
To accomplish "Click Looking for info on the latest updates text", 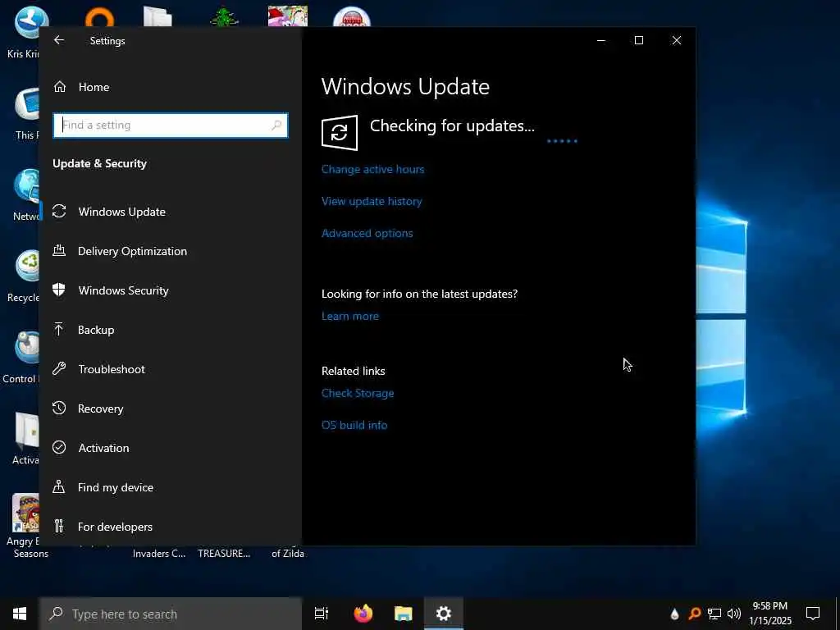I will click(419, 294).
